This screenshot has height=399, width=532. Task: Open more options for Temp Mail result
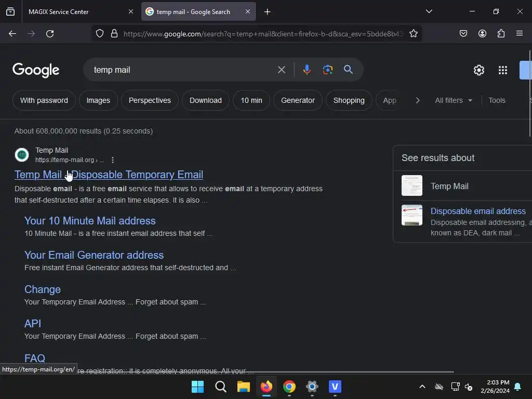(113, 160)
